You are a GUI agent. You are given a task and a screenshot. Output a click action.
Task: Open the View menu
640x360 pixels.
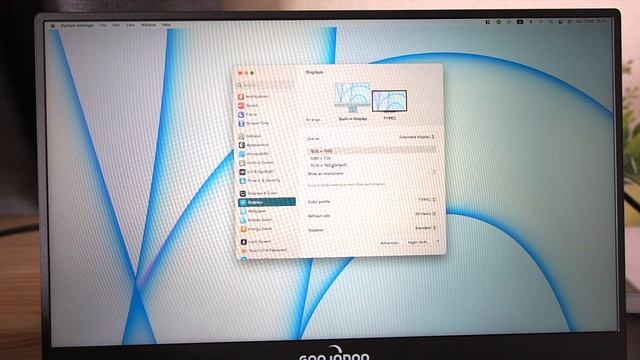coord(130,25)
